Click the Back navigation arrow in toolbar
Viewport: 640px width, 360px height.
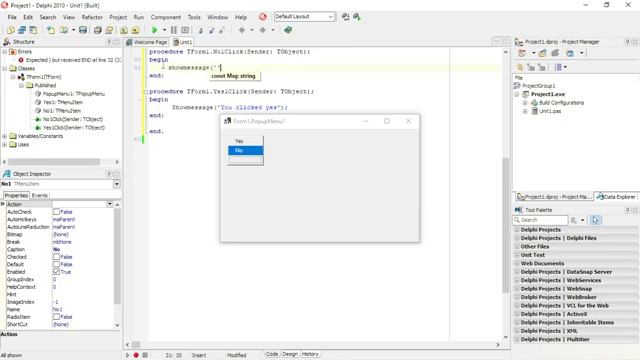coord(242,30)
